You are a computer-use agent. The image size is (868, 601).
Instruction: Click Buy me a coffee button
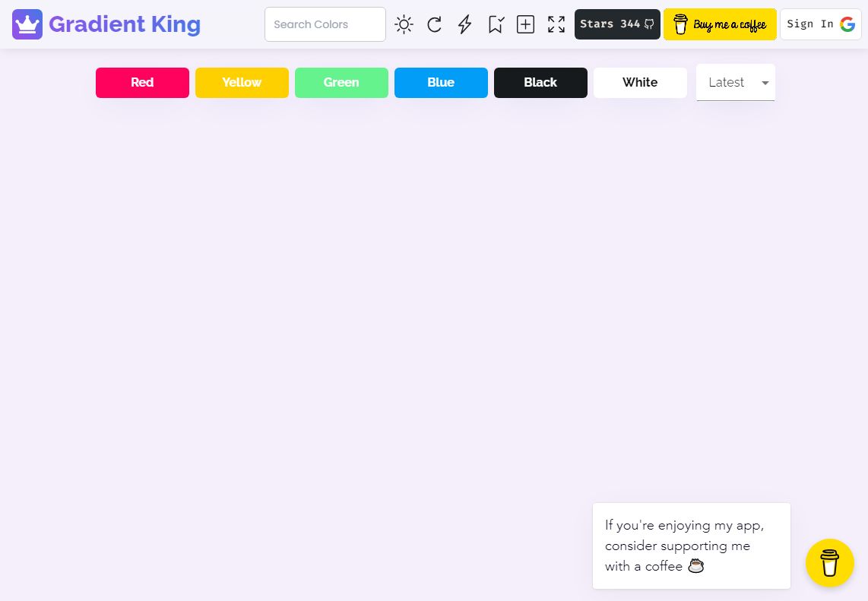pos(720,24)
